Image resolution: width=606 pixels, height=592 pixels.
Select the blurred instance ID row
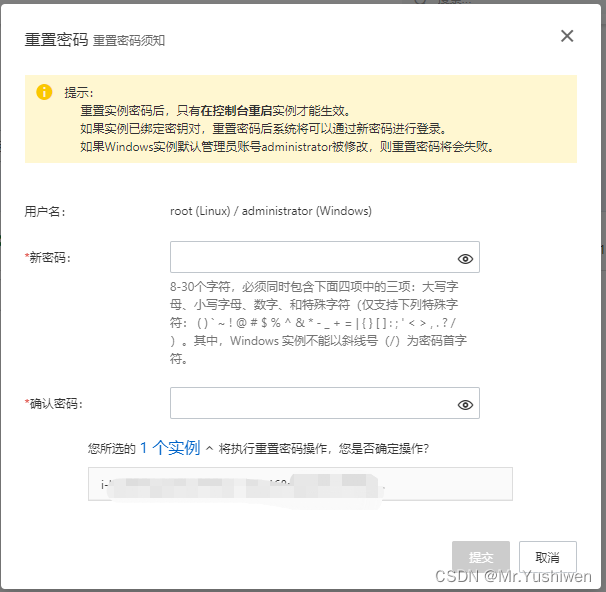click(x=300, y=486)
